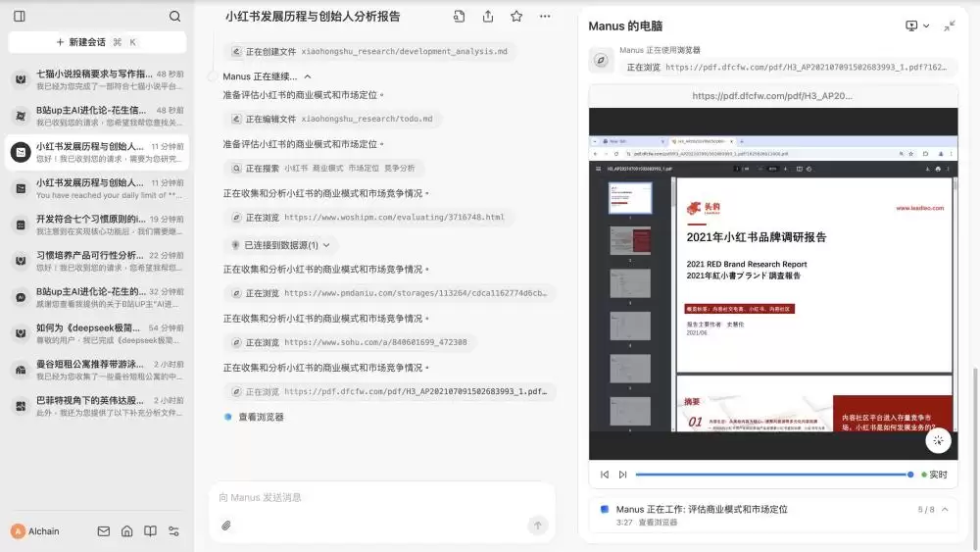Collapse the 'Manus 正在继续' section
Viewport: 980px width, 552px height.
point(308,76)
